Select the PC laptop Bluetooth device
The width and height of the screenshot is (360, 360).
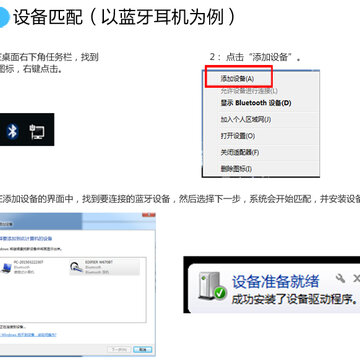tap(23, 267)
